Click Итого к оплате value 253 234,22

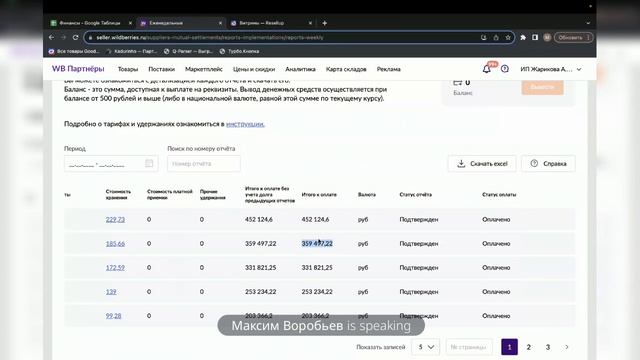pos(317,291)
